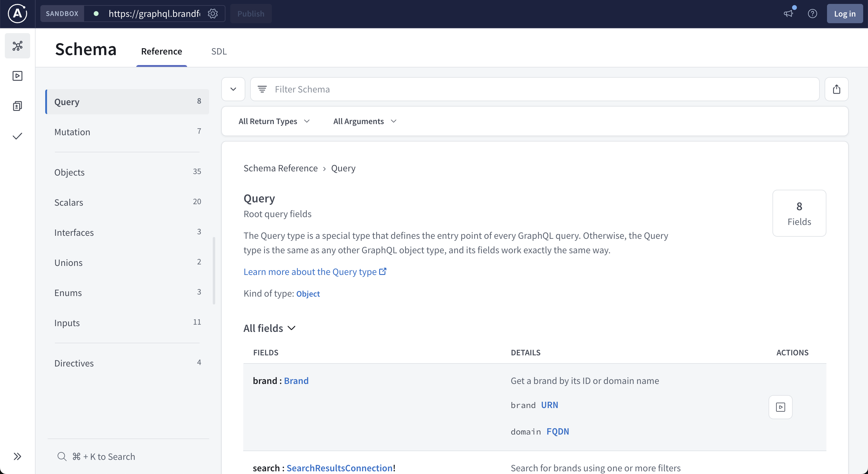This screenshot has height=474, width=868.
Task: Open the All Return Types dropdown
Action: click(274, 121)
